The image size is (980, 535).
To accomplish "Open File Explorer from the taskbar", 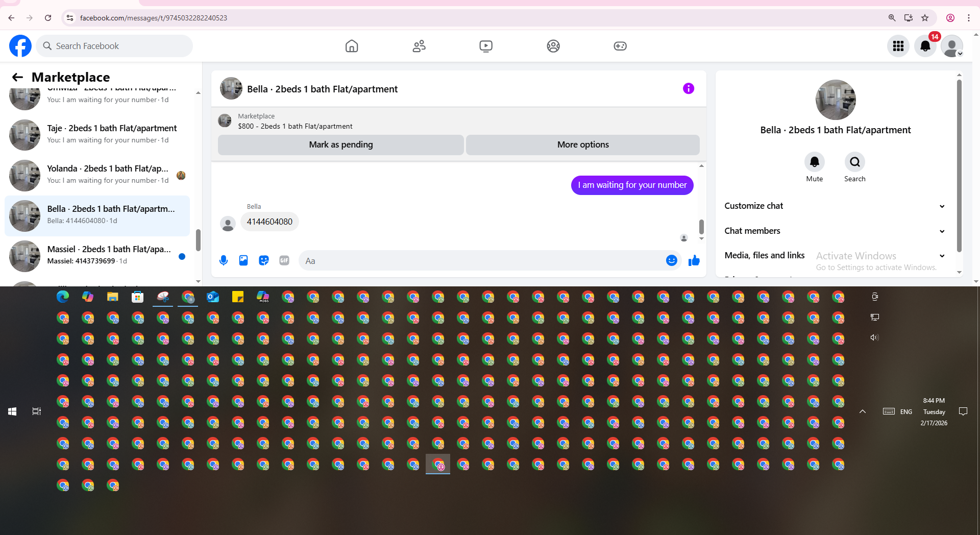I will (x=112, y=297).
